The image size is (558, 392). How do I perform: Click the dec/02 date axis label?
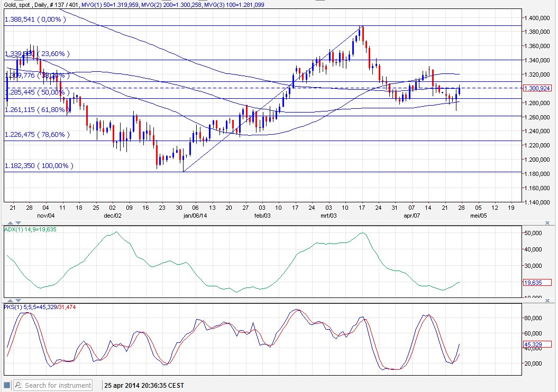(x=113, y=216)
